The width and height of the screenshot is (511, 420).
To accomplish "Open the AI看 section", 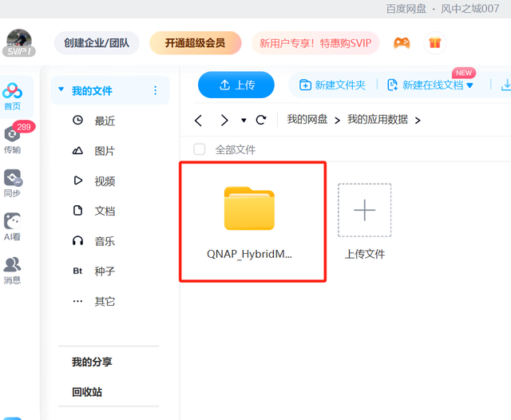I will pos(13,227).
